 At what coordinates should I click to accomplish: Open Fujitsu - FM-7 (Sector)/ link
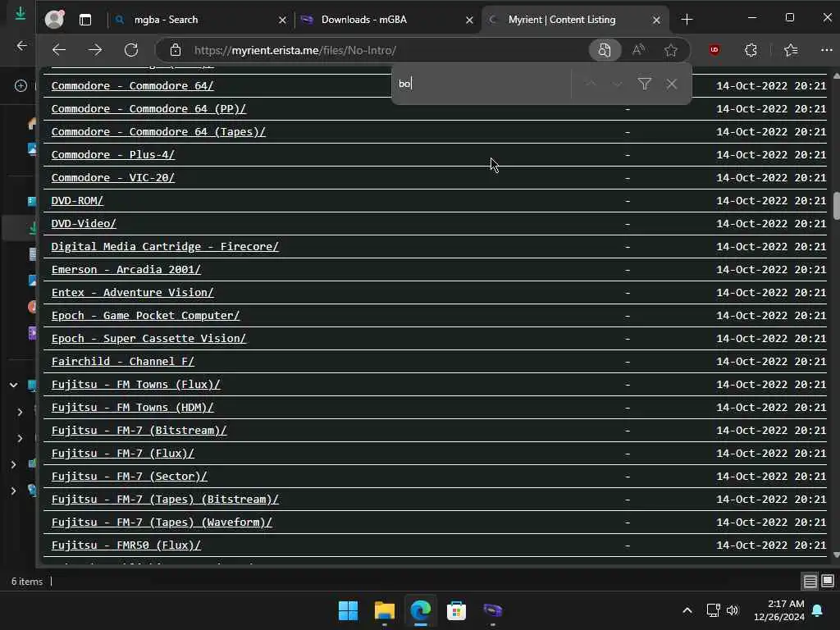(x=129, y=477)
